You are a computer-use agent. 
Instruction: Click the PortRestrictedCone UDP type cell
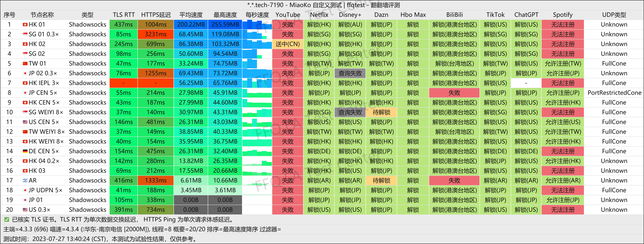tap(614, 93)
